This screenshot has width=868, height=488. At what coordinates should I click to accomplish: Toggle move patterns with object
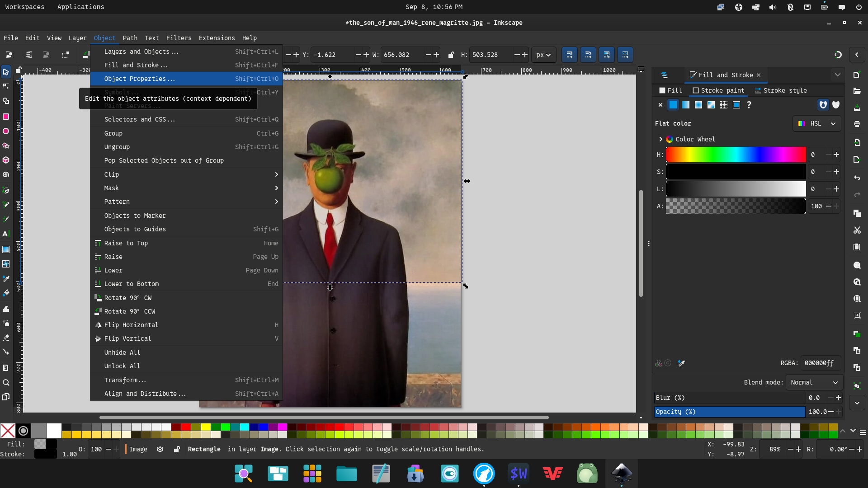[625, 55]
